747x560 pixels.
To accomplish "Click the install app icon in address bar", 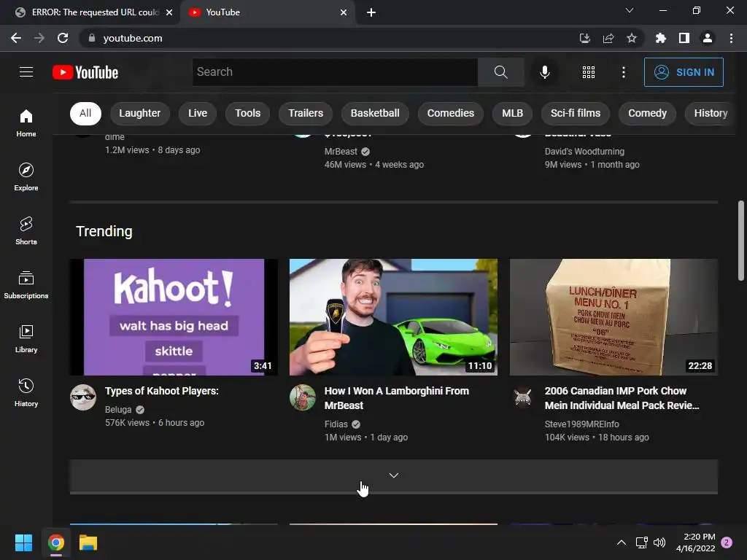I will click(584, 38).
